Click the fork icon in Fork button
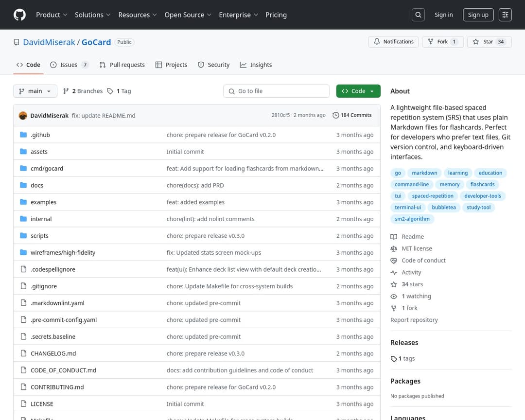Viewport: 525px width, 420px height. click(431, 41)
